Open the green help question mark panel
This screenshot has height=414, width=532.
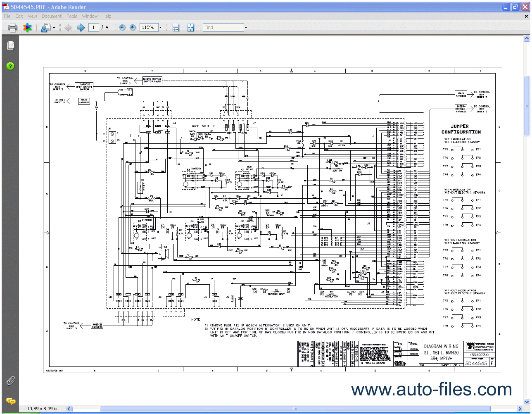(10, 66)
